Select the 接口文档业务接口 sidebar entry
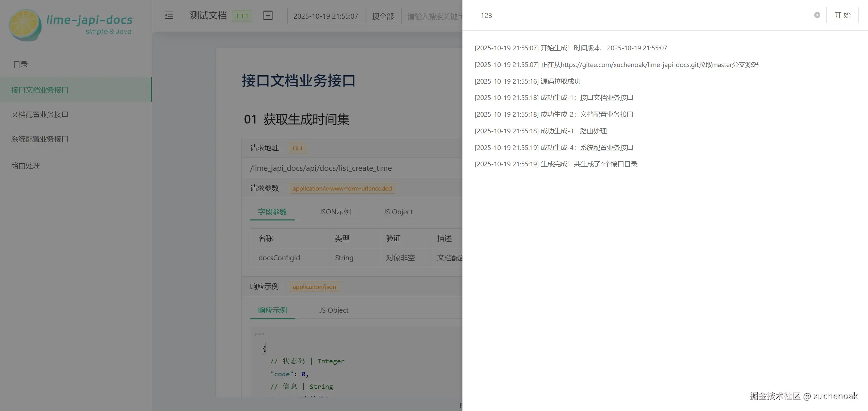This screenshot has height=411, width=868. 40,89
